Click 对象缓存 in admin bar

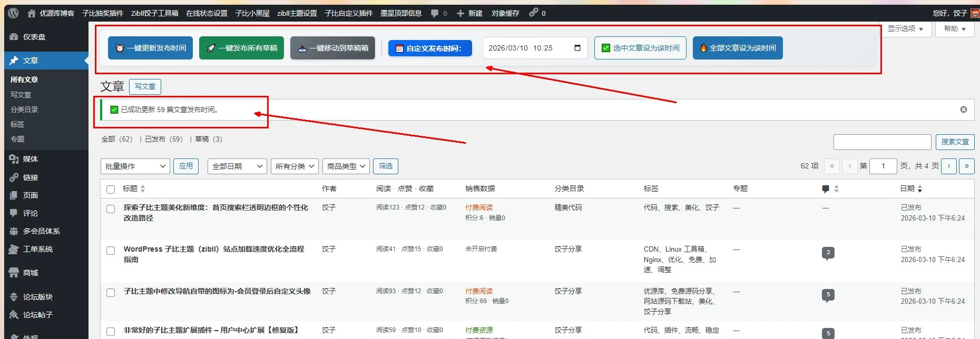click(505, 13)
